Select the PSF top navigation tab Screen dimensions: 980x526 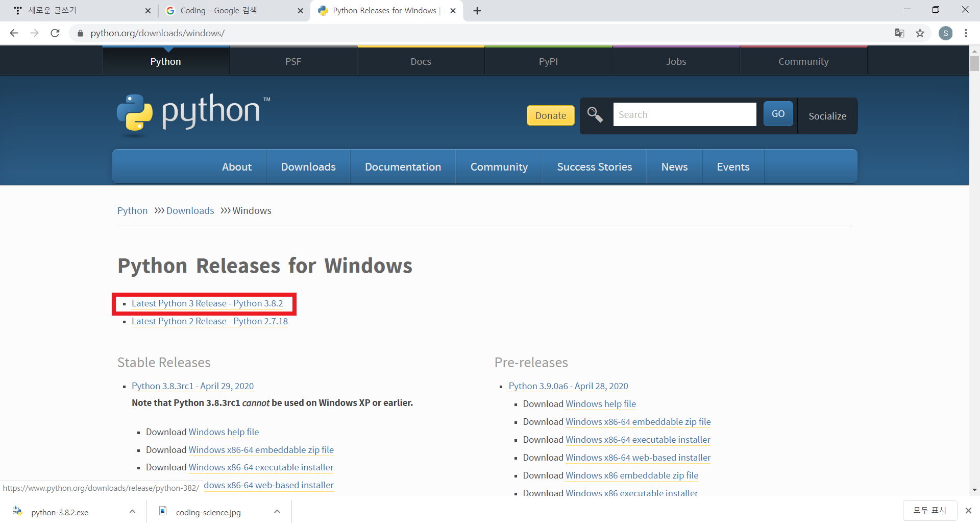[x=293, y=61]
